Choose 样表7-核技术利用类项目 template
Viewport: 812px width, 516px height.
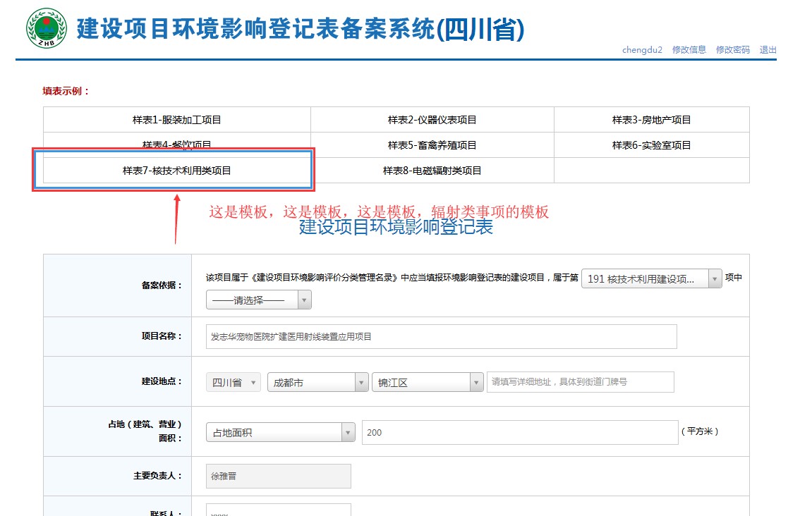pos(176,171)
